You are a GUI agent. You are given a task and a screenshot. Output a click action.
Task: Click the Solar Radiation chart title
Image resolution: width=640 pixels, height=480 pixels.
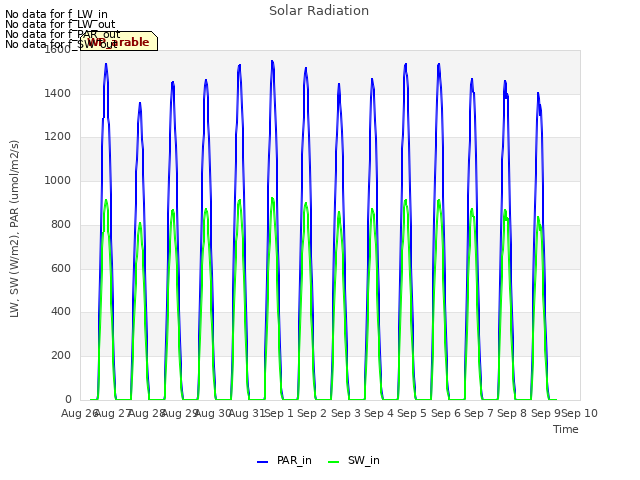coord(319,11)
